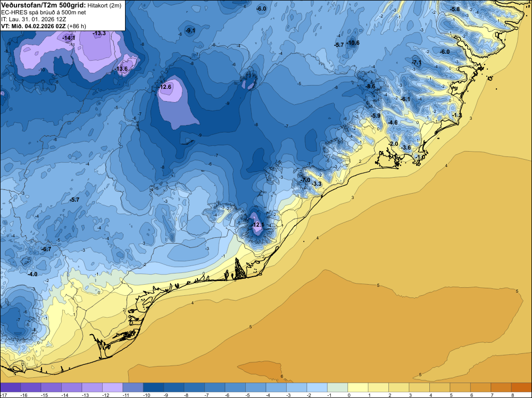
Task: Click the lilac legend swatch labelled -12
Action: pyautogui.click(x=112, y=387)
